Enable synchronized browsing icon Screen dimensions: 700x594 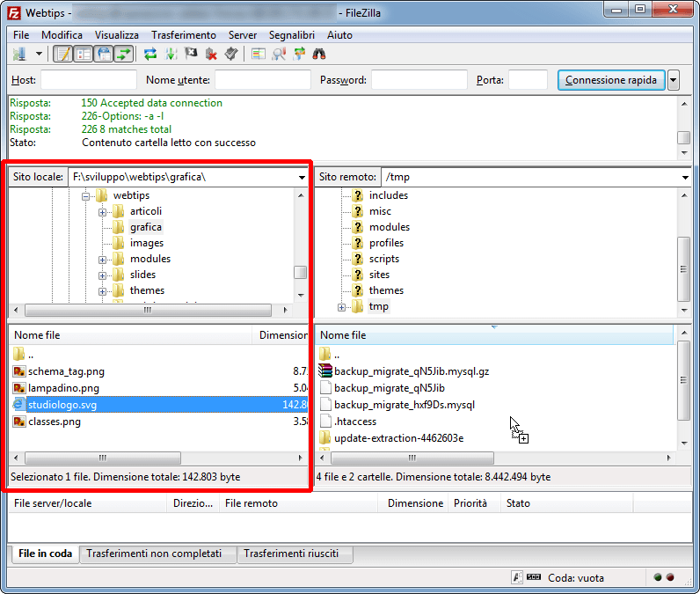click(299, 55)
